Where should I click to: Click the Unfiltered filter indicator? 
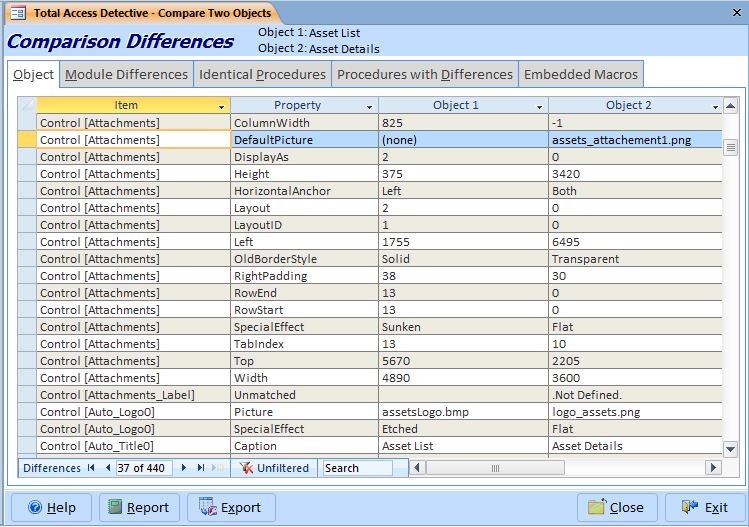[x=274, y=468]
